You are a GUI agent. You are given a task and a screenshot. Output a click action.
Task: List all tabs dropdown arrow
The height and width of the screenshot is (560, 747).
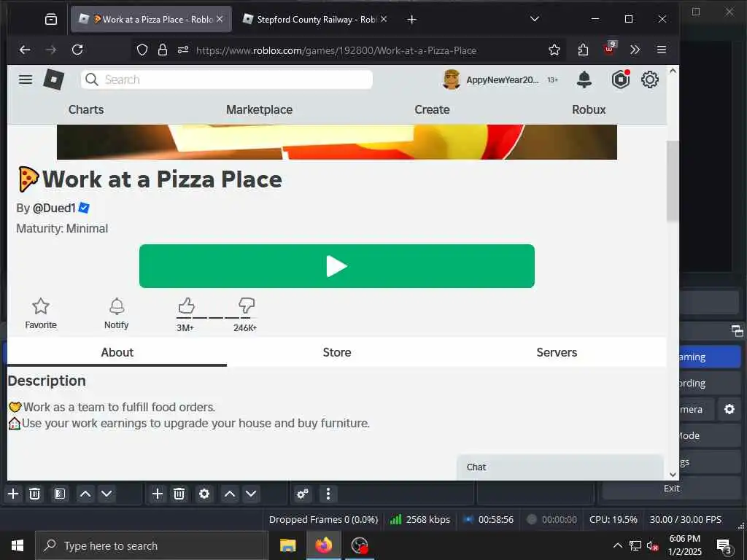coord(535,19)
